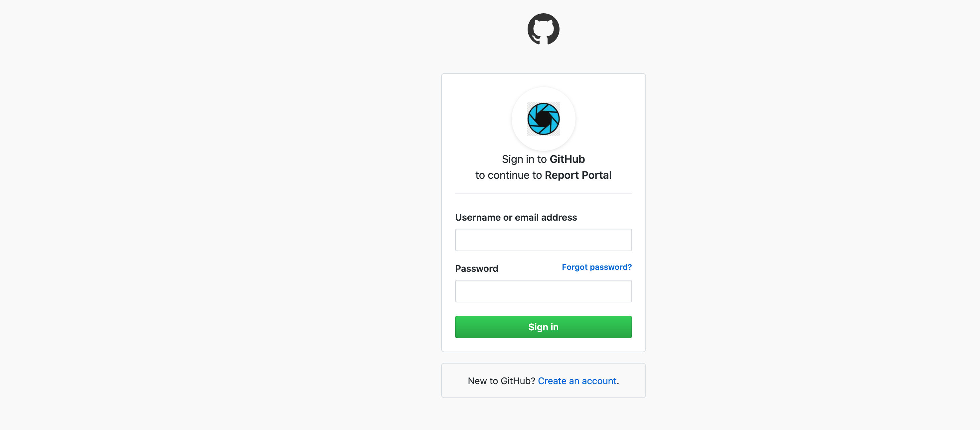Click inside the Username or email address field
The image size is (980, 430).
(x=543, y=240)
